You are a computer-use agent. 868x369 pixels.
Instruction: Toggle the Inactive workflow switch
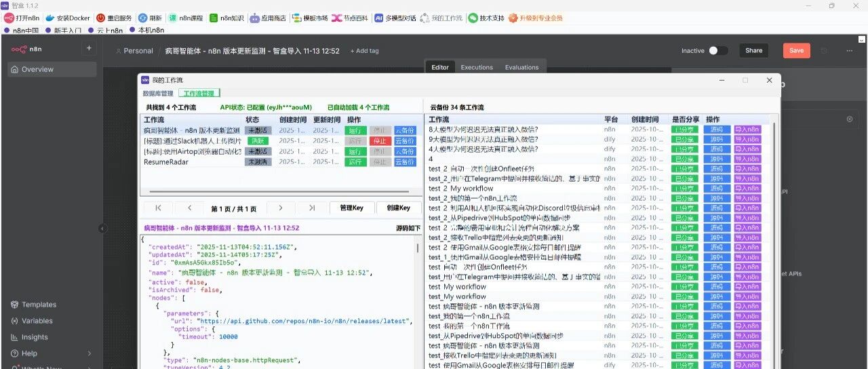coord(718,50)
